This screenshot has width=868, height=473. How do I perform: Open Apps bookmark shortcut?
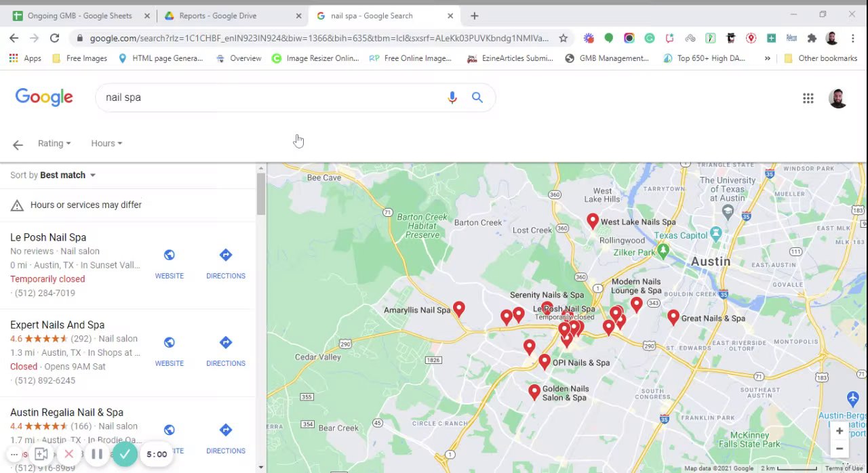(25, 58)
